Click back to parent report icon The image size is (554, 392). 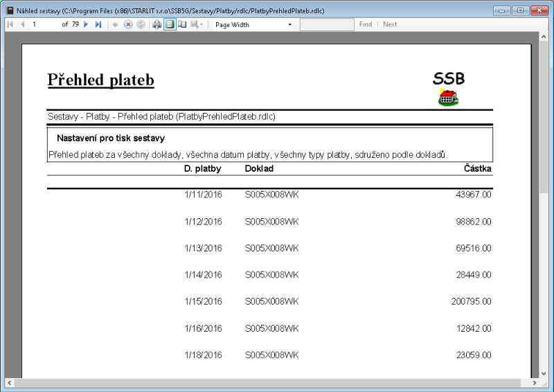point(115,24)
